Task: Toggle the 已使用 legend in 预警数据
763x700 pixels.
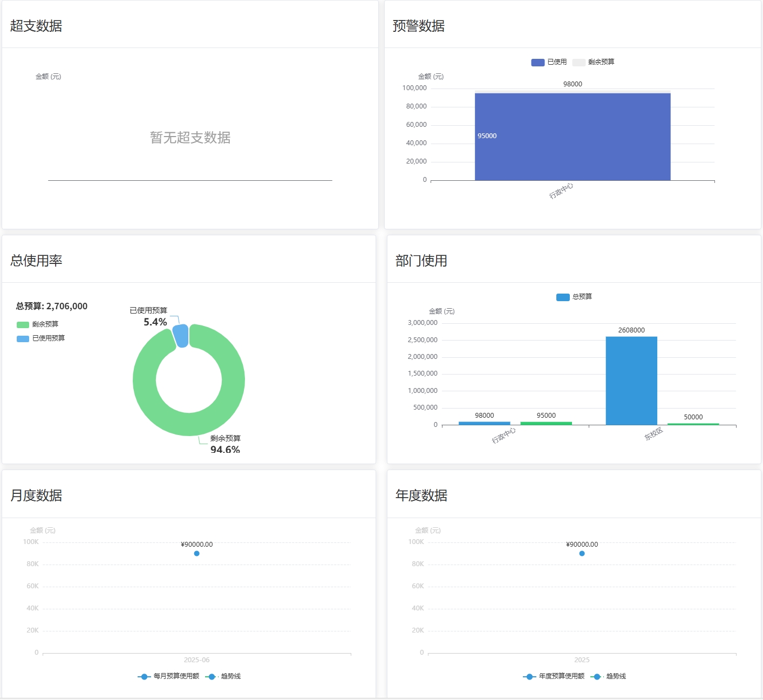Action: tap(549, 62)
